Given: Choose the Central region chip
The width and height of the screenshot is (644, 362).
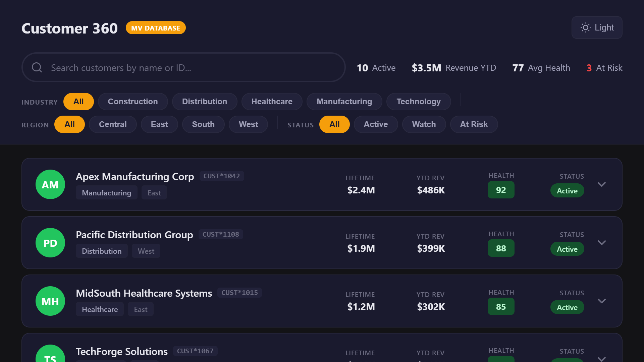Looking at the screenshot, I should click(113, 124).
